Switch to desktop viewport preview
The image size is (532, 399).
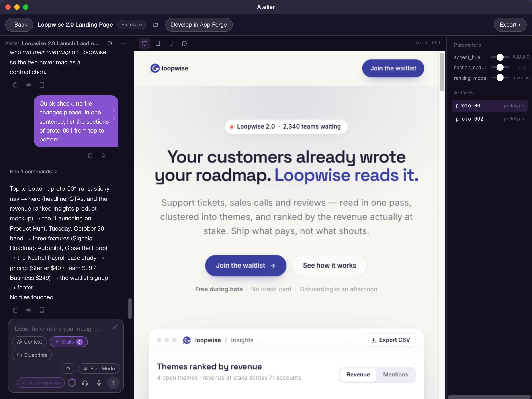(x=145, y=43)
